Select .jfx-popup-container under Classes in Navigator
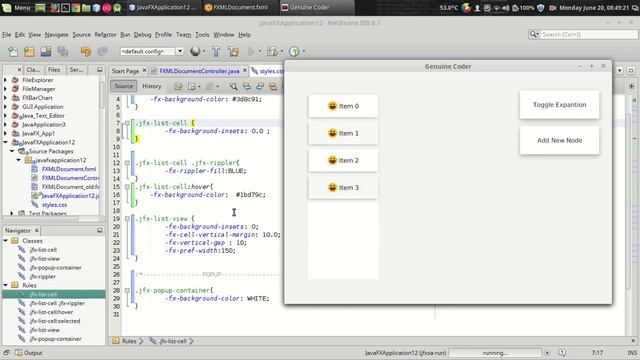Screen dimensions: 640x360 (55, 268)
